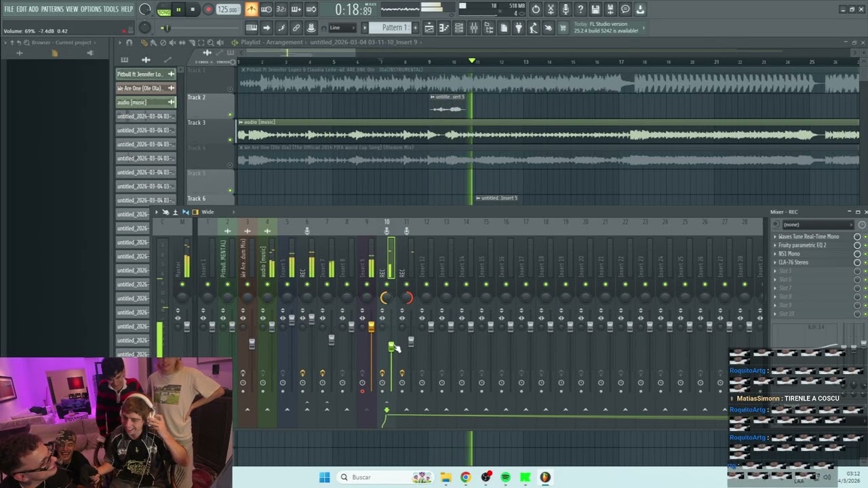Click the selected REC track volume fader
The width and height of the screenshot is (868, 488).
click(x=391, y=348)
